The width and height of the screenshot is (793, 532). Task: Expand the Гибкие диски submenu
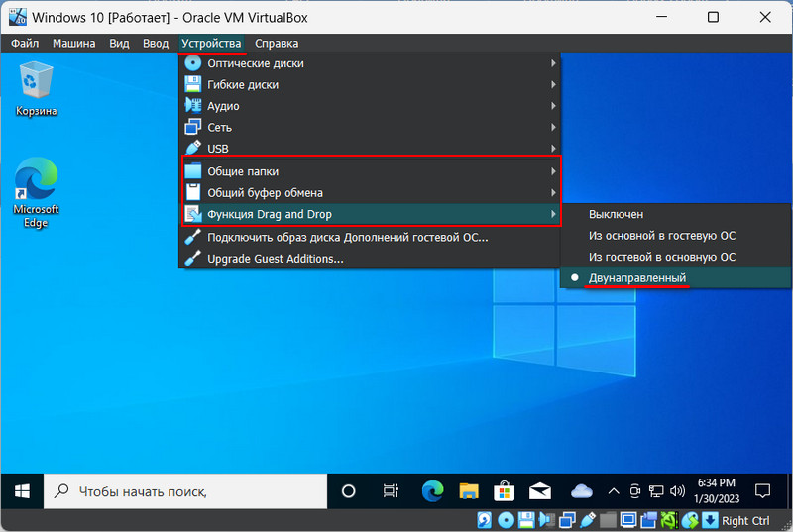pyautogui.click(x=370, y=85)
